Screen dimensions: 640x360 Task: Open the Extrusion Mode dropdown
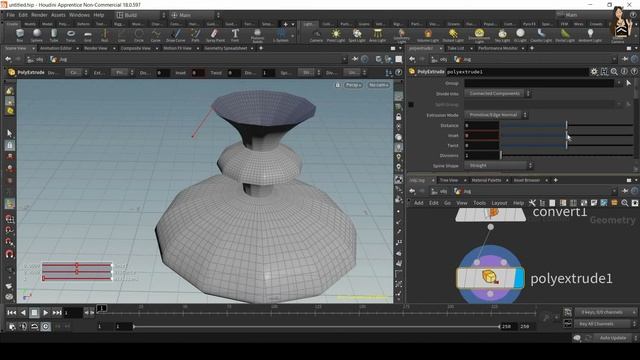[x=496, y=115]
